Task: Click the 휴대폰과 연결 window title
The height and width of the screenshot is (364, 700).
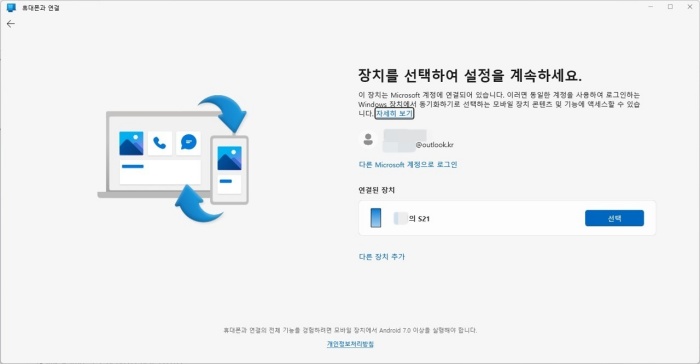Action: click(x=41, y=8)
